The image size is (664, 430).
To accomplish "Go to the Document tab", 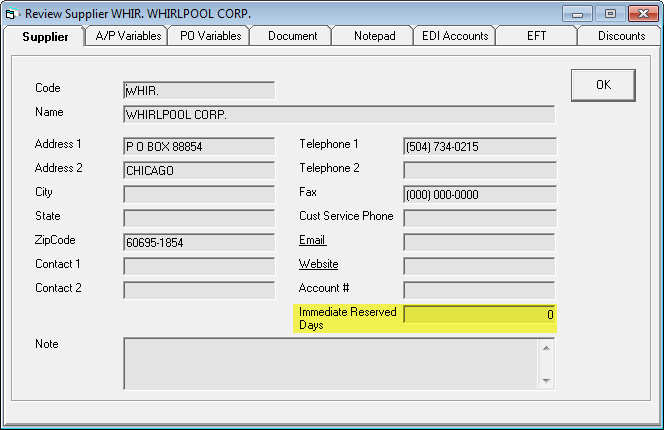I will [x=292, y=36].
